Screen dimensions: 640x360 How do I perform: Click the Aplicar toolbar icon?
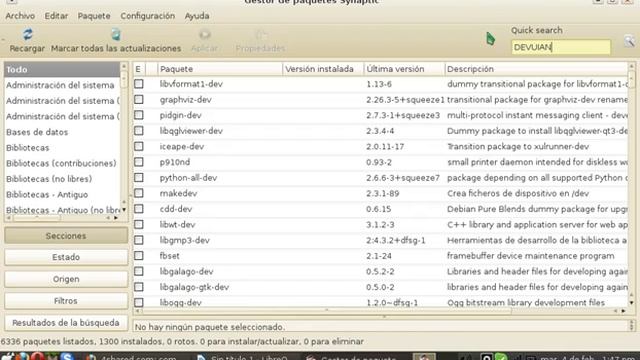pos(204,34)
